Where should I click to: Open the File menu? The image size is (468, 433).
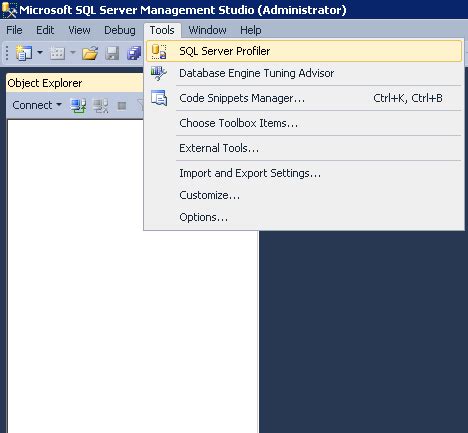(14, 30)
